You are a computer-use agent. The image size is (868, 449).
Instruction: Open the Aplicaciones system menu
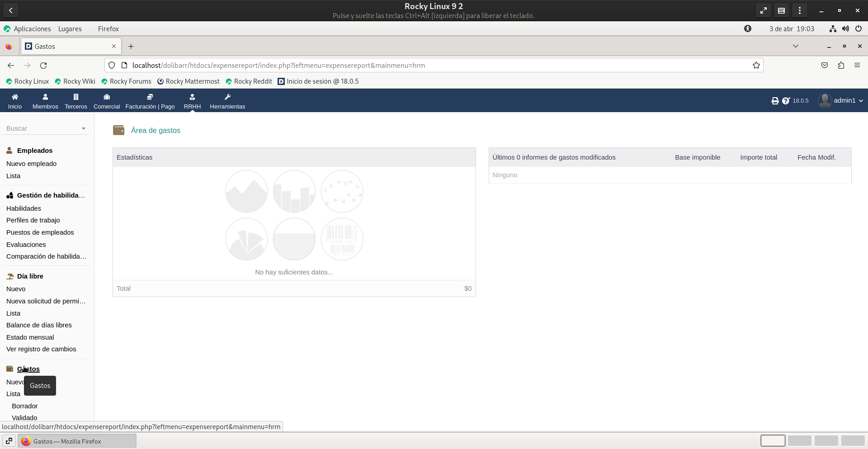click(32, 29)
